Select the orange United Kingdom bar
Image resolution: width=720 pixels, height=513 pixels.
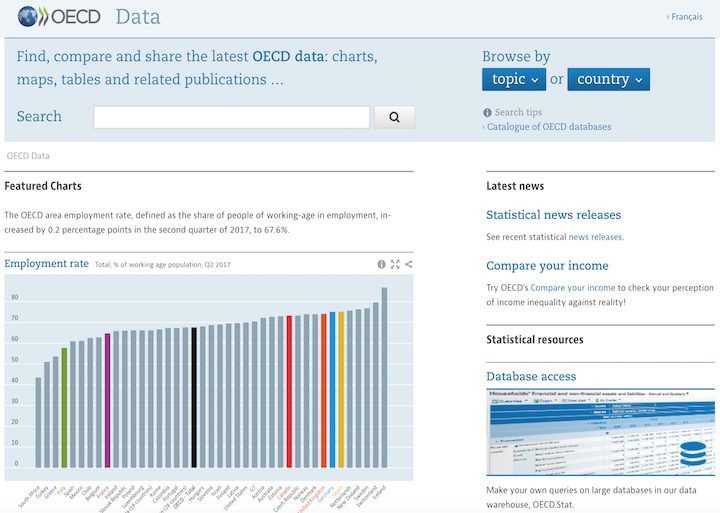(324, 391)
